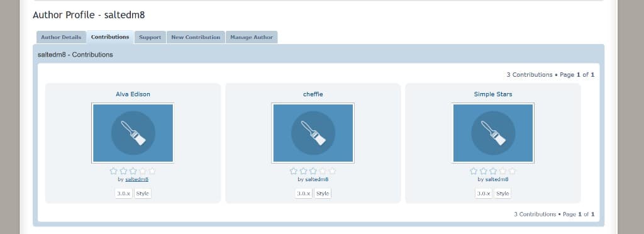Click first rating star of Simple Stars
The height and width of the screenshot is (234, 644).
pyautogui.click(x=474, y=170)
